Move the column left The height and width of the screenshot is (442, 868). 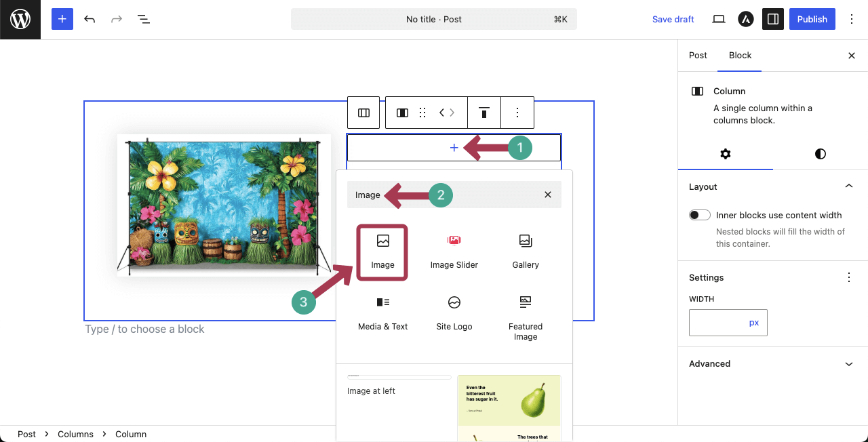click(441, 113)
